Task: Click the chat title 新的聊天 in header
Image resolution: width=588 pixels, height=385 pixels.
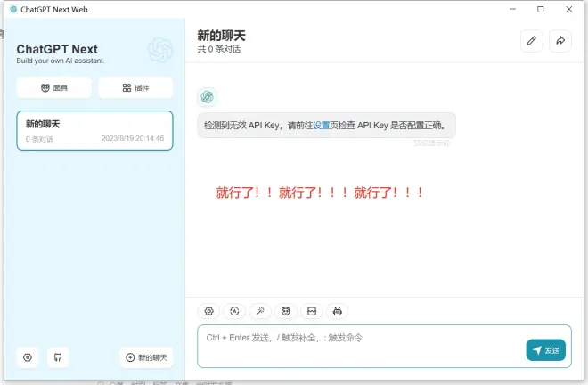Action: (221, 36)
